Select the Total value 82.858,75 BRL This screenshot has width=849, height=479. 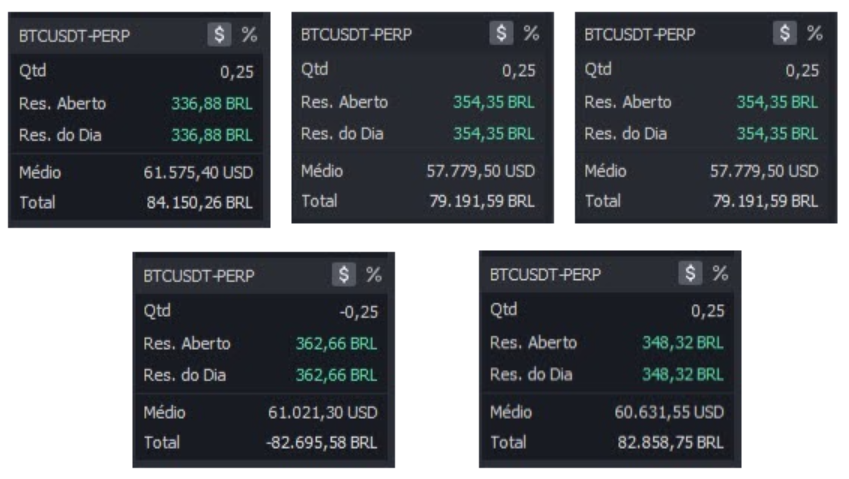pyautogui.click(x=670, y=443)
